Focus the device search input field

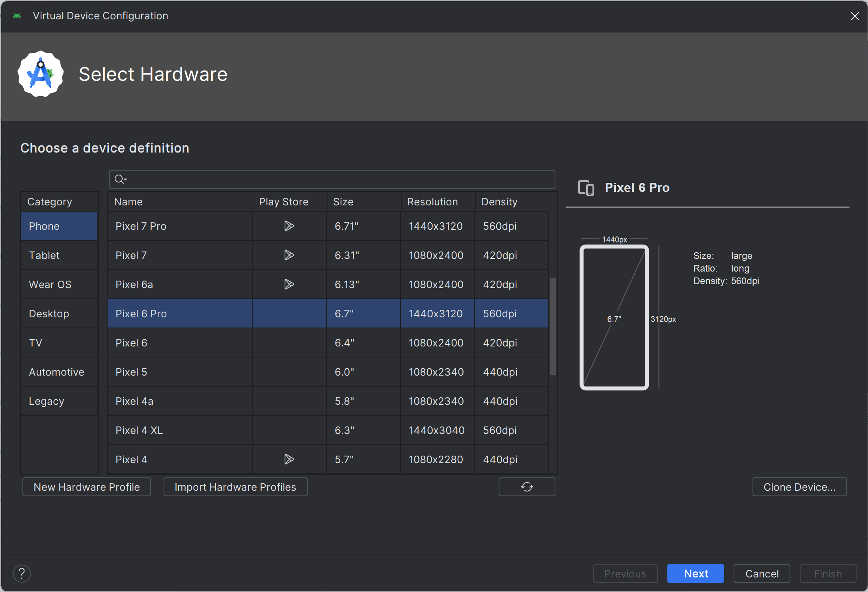(x=339, y=179)
